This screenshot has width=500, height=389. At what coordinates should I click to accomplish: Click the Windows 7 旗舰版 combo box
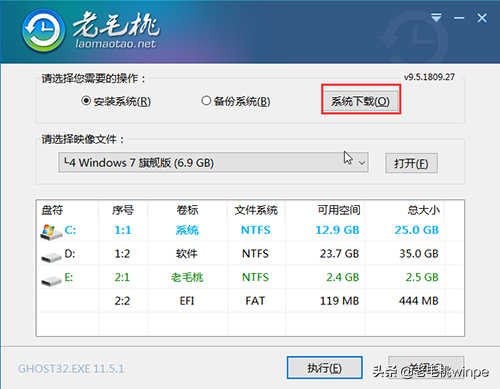[x=213, y=163]
